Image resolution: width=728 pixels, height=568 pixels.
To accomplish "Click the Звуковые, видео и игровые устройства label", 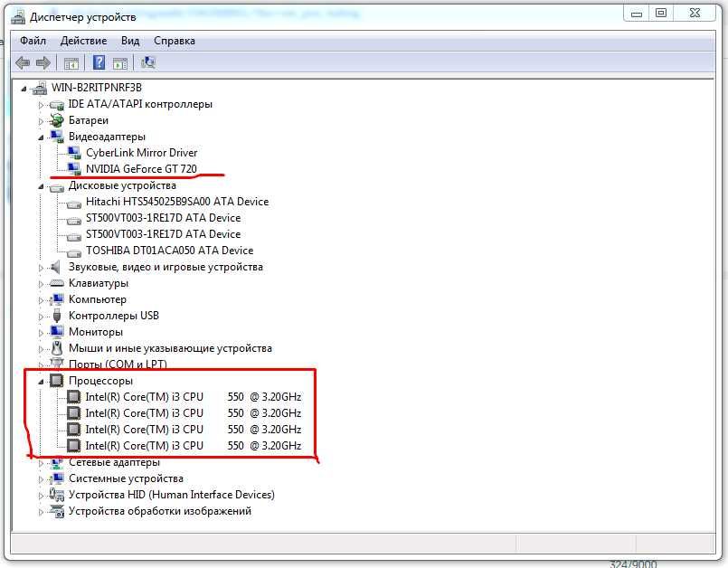I will click(165, 267).
